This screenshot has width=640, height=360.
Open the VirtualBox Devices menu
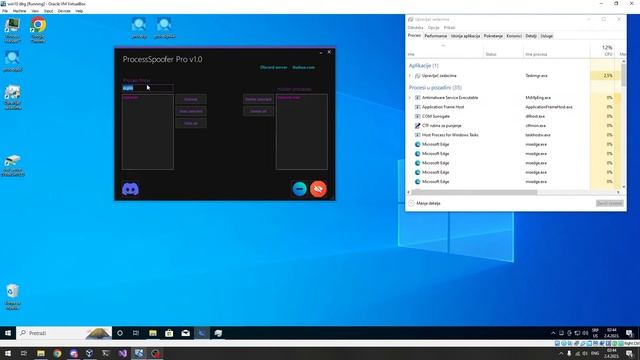[64, 11]
